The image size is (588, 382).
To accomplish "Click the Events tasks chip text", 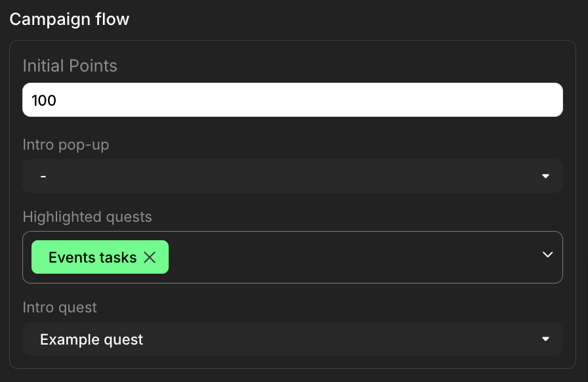I will tap(92, 257).
